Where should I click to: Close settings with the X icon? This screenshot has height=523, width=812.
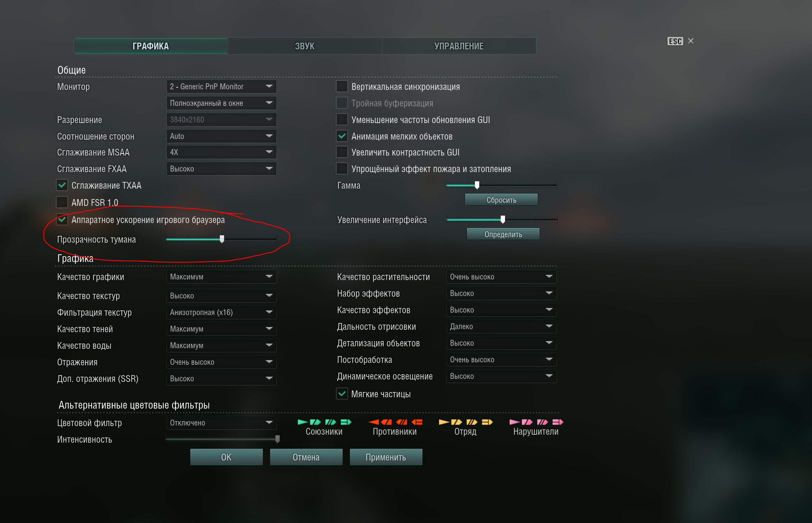pos(691,41)
